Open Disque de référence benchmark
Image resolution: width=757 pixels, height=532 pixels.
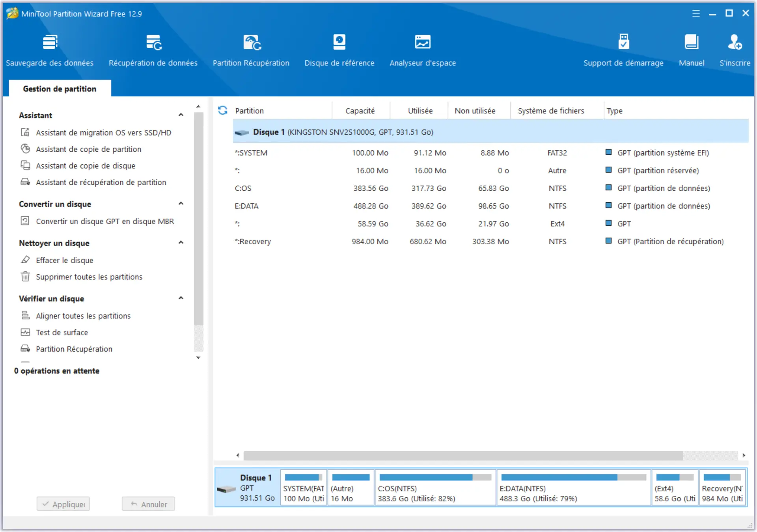pos(339,51)
